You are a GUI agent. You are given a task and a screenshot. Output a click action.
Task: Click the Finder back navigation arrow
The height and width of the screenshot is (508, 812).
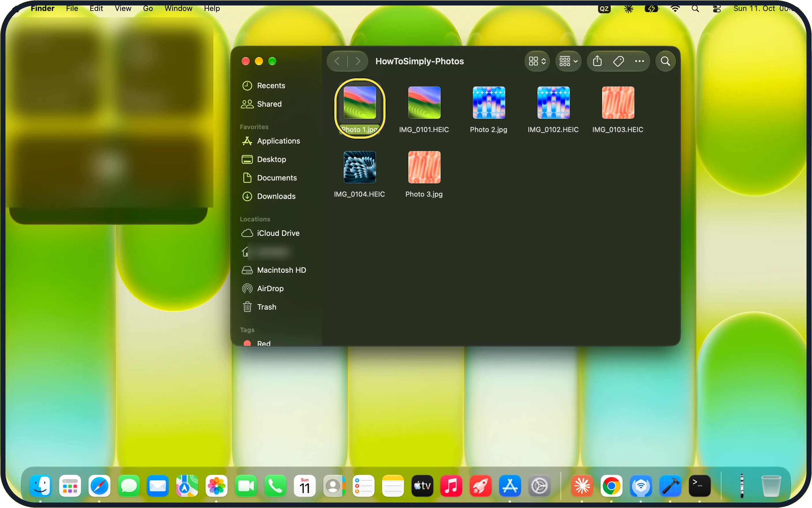click(x=337, y=61)
